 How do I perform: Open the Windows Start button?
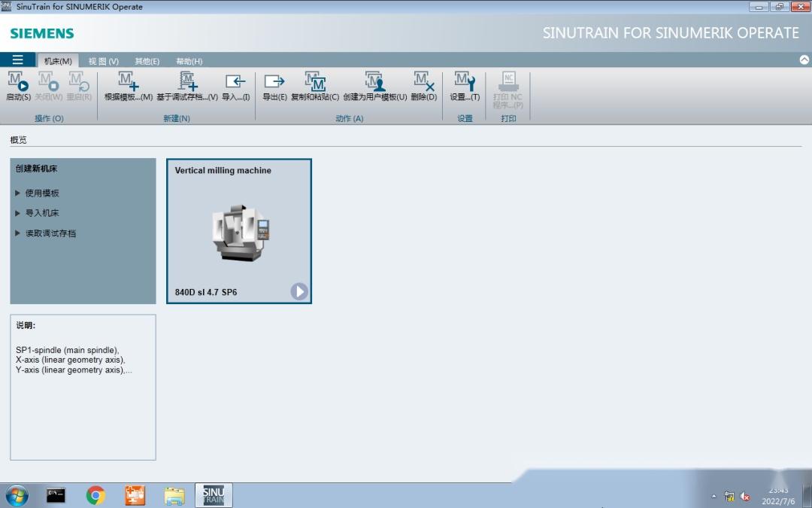(17, 495)
